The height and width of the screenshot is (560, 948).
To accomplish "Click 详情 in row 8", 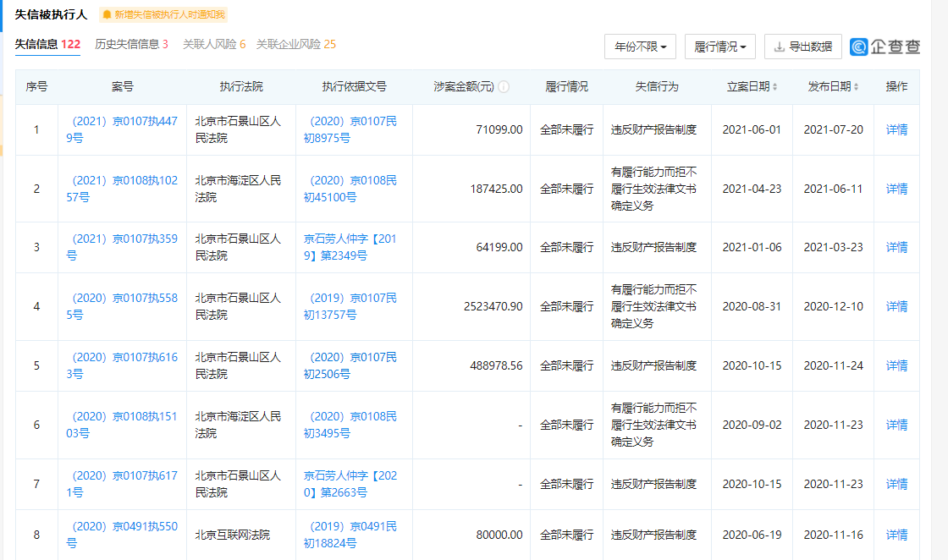I will (x=896, y=535).
